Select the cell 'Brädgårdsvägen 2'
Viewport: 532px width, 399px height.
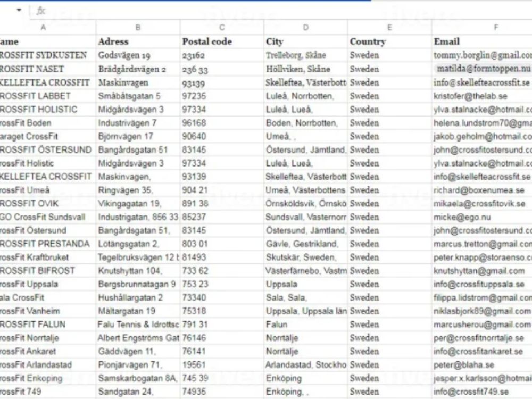tap(138, 69)
